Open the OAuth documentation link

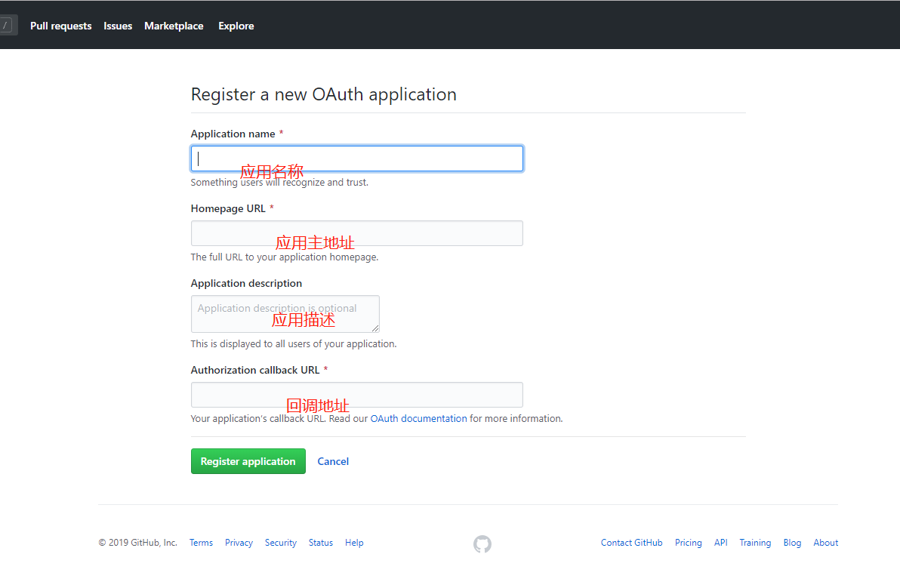(418, 419)
